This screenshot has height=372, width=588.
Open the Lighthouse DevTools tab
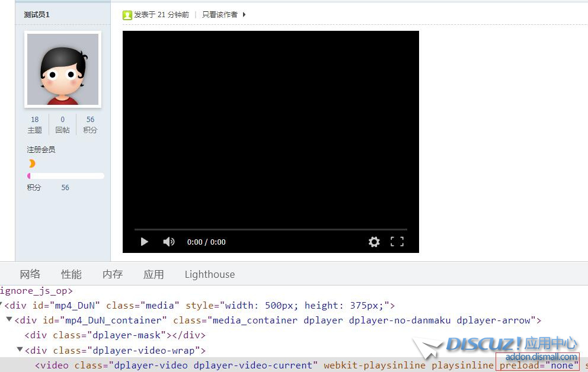209,274
